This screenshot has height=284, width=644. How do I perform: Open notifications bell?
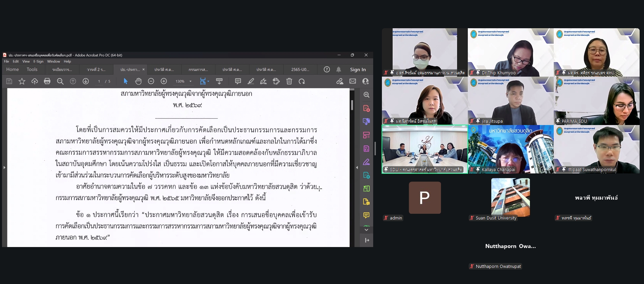click(x=339, y=70)
